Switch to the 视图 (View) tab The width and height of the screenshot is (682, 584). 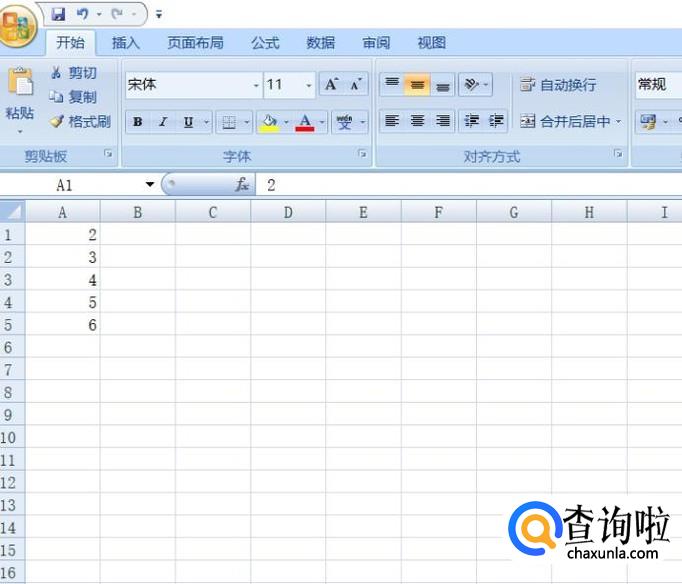431,43
